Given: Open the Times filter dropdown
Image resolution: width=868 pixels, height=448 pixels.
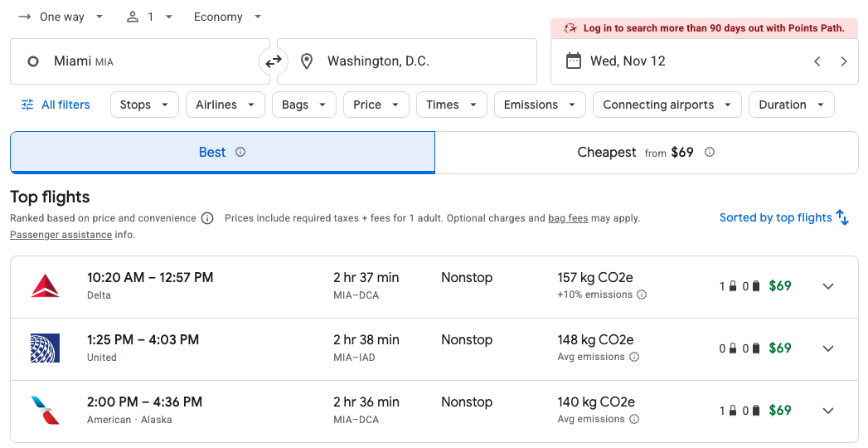Looking at the screenshot, I should tap(452, 105).
